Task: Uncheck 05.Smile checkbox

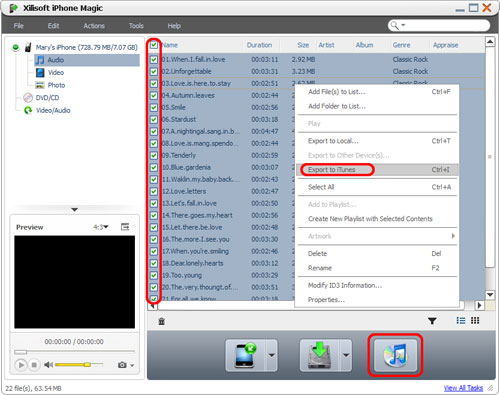Action: coord(154,108)
